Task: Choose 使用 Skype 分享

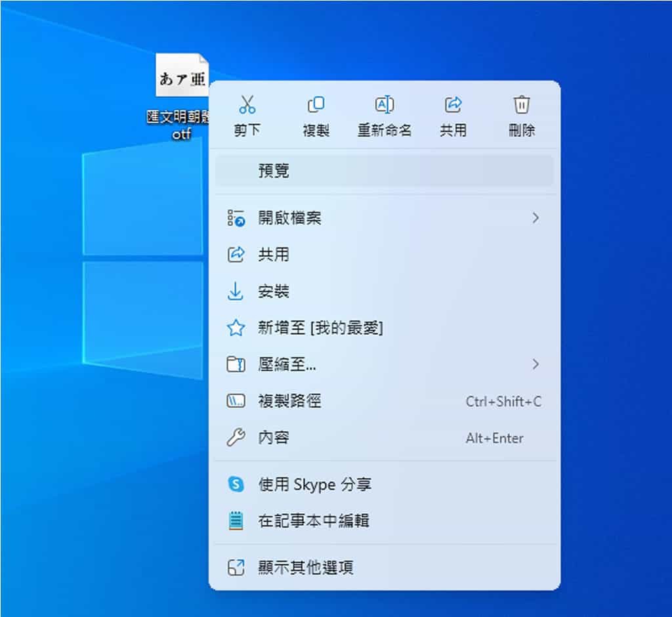Action: 385,484
